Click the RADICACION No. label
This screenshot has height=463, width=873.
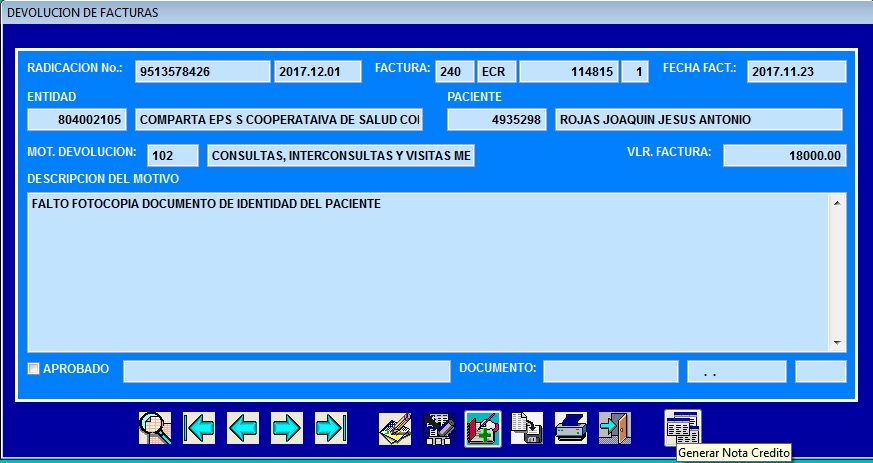click(75, 68)
